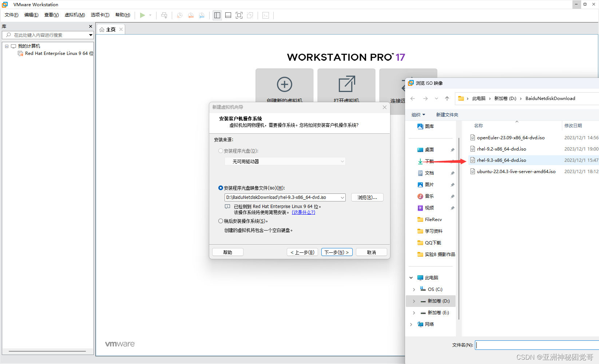Toggle the thumbnail bar view icon

(228, 15)
